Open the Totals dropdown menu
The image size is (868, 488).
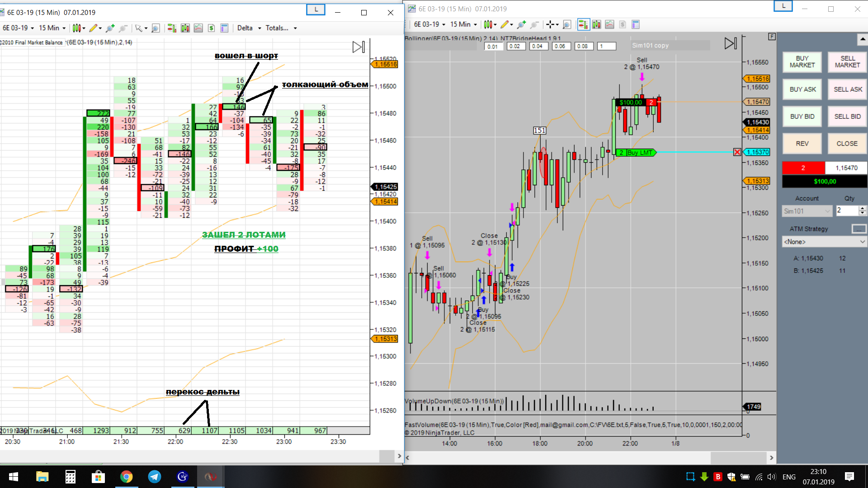pyautogui.click(x=281, y=28)
